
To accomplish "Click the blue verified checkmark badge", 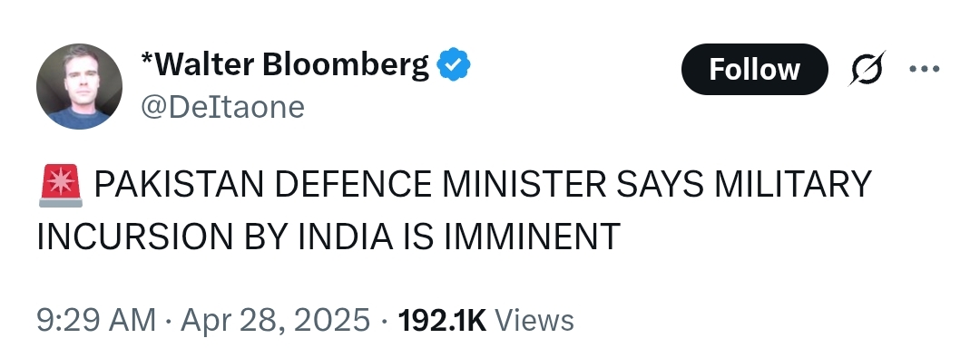I will [454, 65].
